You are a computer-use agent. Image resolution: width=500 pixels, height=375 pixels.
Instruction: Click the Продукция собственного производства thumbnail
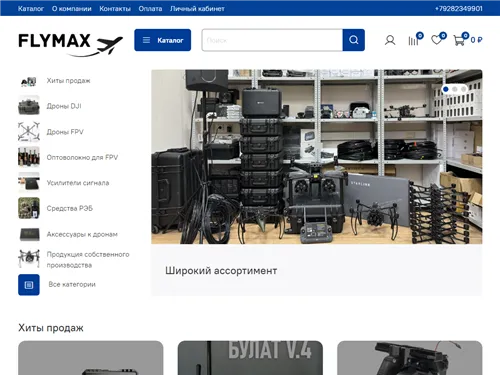29,259
